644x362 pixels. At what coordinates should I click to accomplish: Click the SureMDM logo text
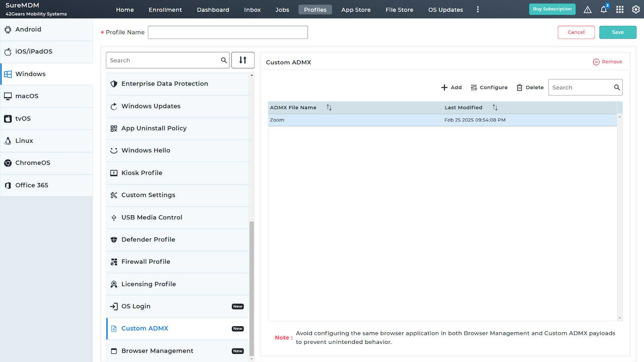pos(22,5)
